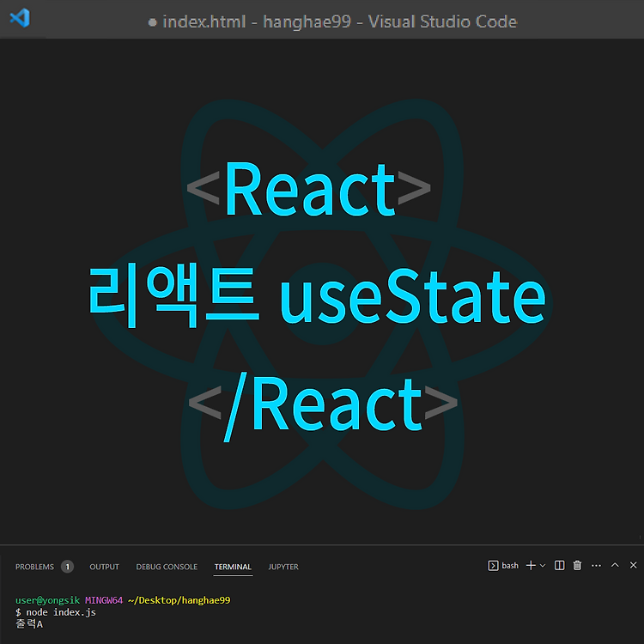Click the problems count badge showing 1
The width and height of the screenshot is (644, 644).
[67, 567]
